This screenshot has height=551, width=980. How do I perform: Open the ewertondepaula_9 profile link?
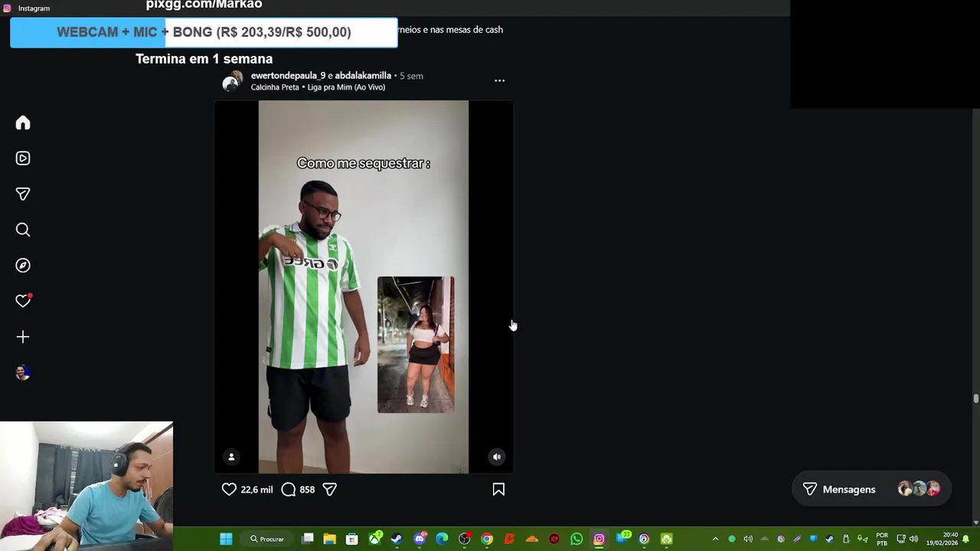pos(288,76)
